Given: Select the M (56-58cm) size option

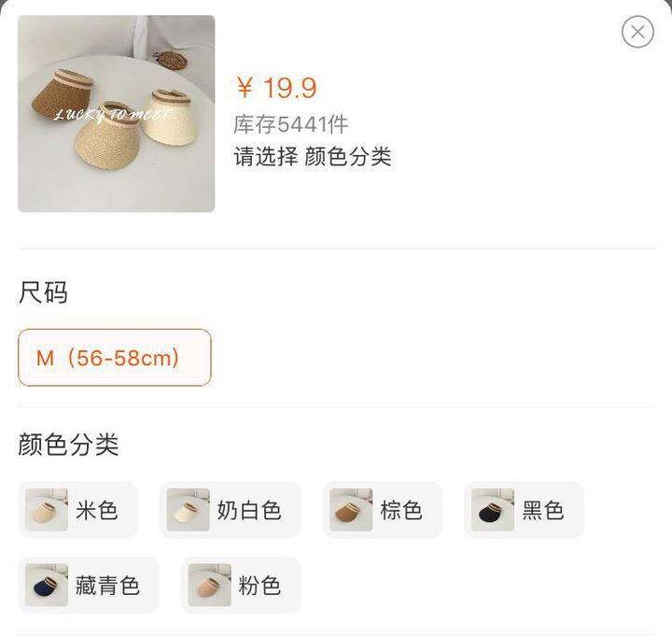Looking at the screenshot, I should pos(115,358).
